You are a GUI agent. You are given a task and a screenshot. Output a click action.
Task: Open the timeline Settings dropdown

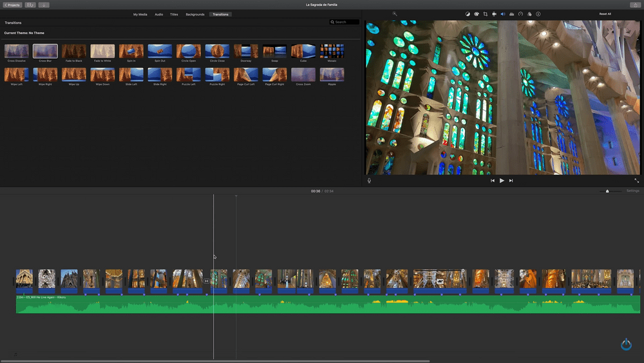pos(632,191)
